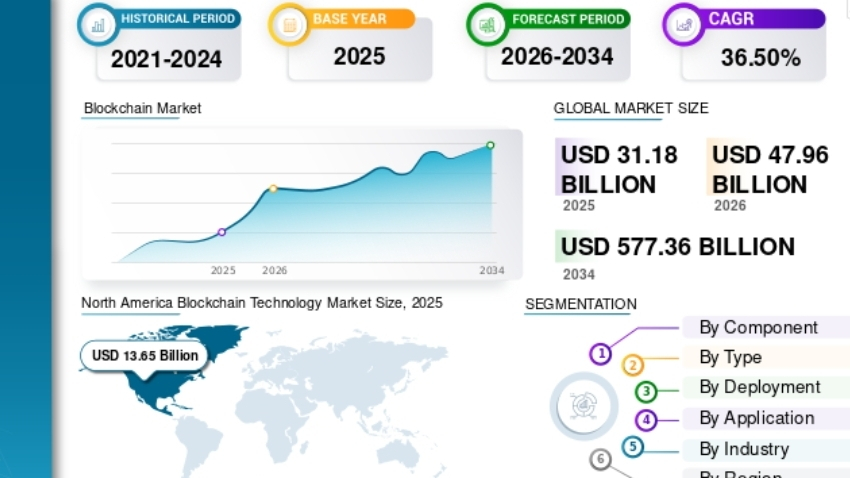Select segmentation number 2 orange circle
Image resolution: width=850 pixels, height=478 pixels.
(633, 365)
